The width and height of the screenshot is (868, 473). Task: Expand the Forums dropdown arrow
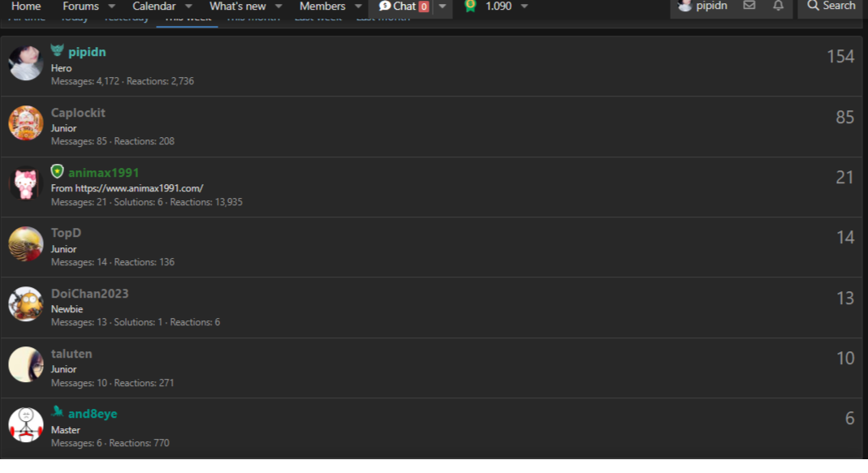tap(112, 6)
